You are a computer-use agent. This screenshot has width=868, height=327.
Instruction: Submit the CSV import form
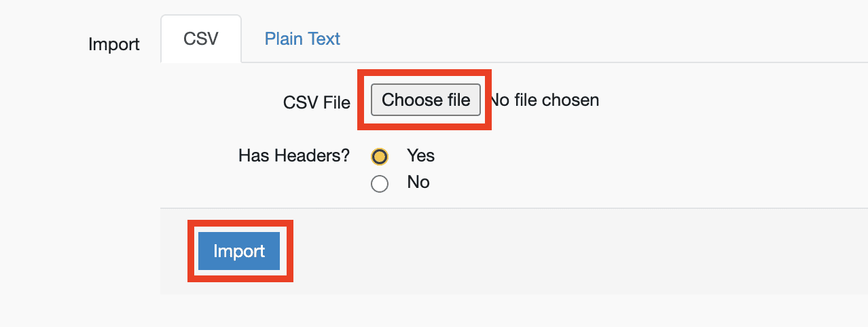click(x=239, y=251)
